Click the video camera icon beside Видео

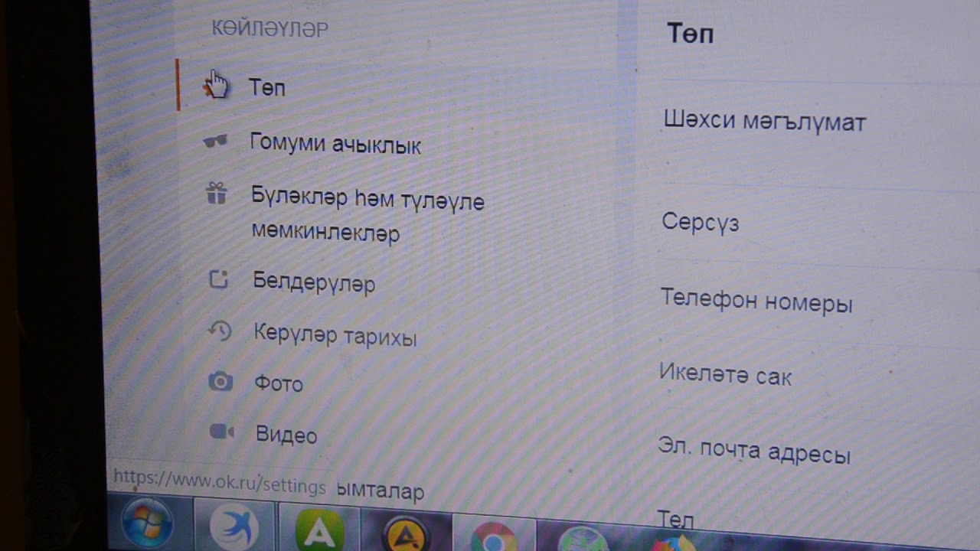click(x=222, y=432)
